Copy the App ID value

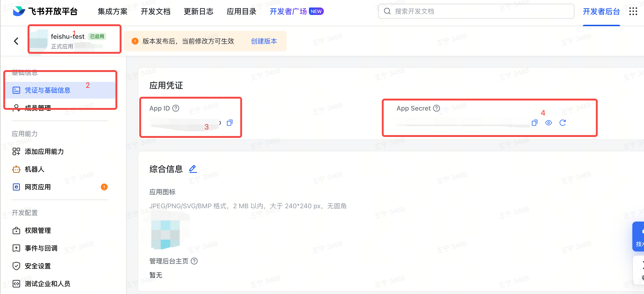(x=229, y=123)
